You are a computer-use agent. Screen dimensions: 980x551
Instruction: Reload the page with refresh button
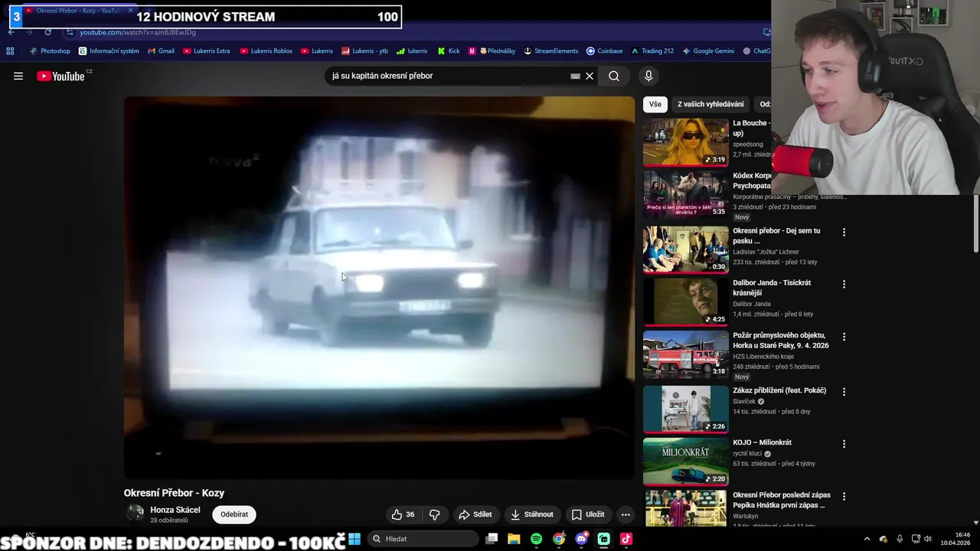click(x=47, y=32)
